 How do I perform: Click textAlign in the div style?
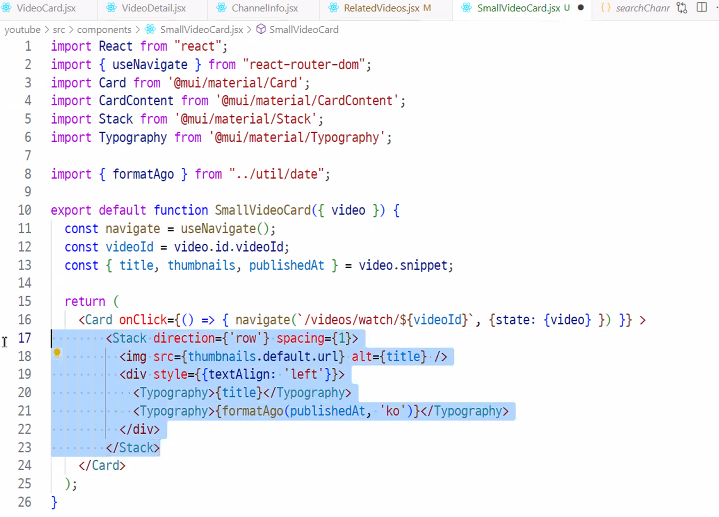pos(238,374)
